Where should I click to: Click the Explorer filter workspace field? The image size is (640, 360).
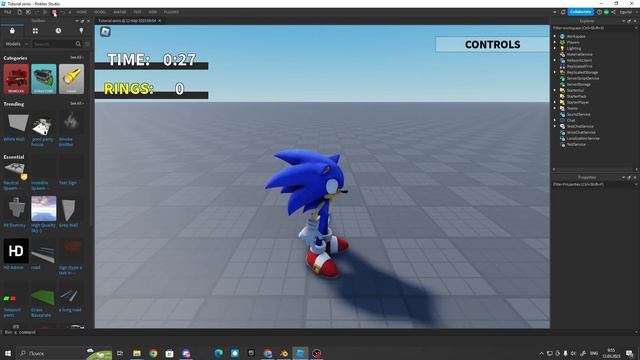click(x=594, y=28)
